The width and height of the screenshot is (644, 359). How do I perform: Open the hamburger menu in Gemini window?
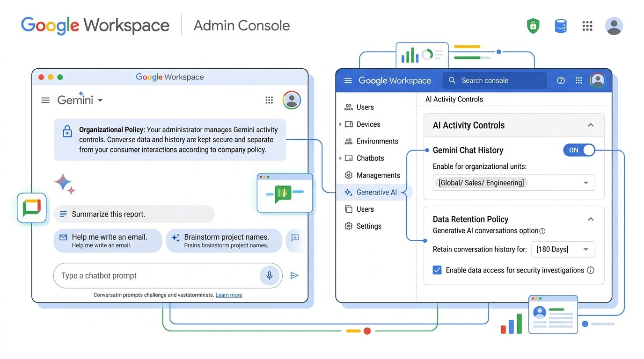pos(45,100)
